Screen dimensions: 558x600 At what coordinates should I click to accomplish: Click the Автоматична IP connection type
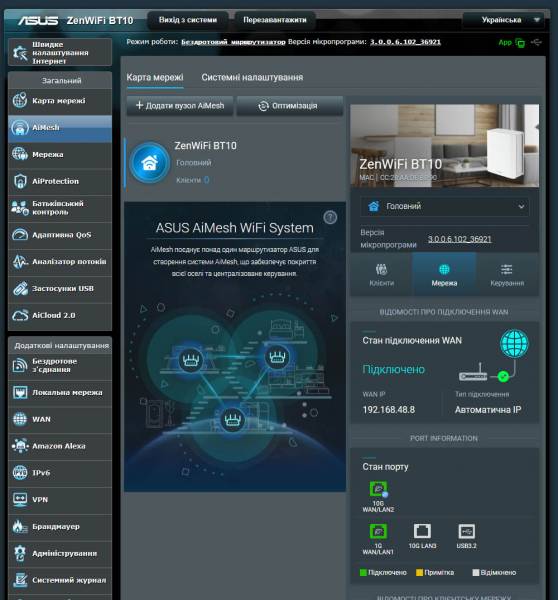488,410
